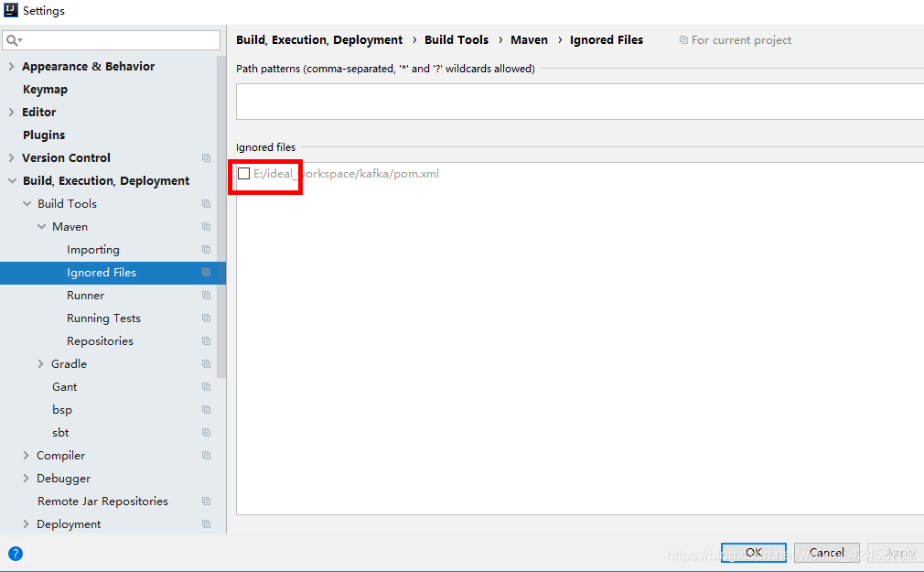
Task: Collapse the Build Tools node
Action: click(27, 204)
